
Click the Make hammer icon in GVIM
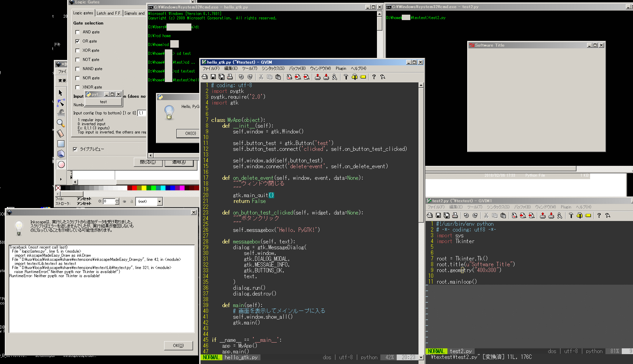(346, 77)
